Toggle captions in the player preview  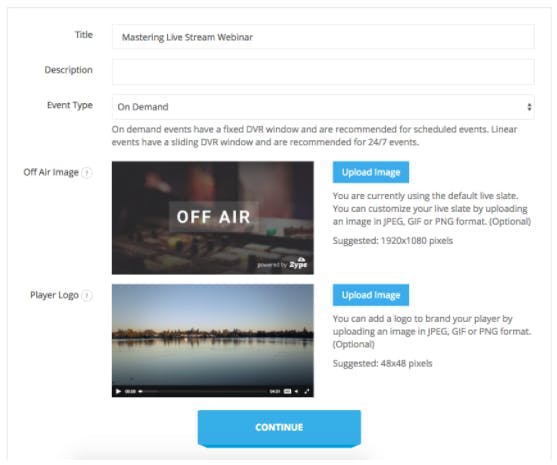coord(287,391)
